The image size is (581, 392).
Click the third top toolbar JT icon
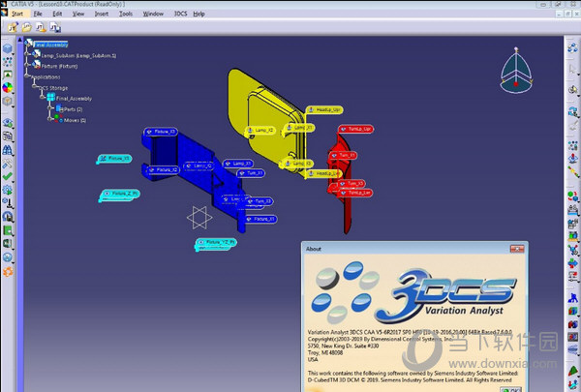click(x=41, y=27)
